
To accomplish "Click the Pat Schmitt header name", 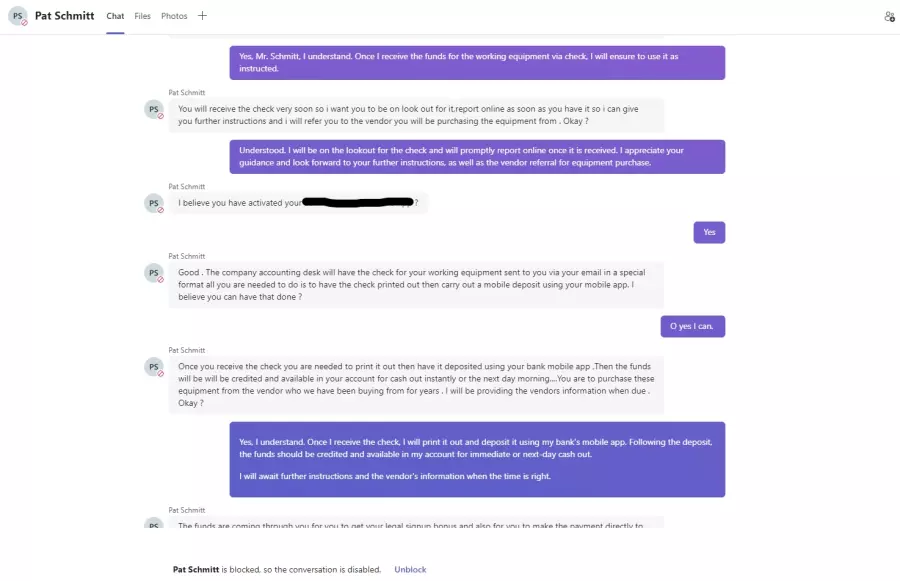I will 64,16.
